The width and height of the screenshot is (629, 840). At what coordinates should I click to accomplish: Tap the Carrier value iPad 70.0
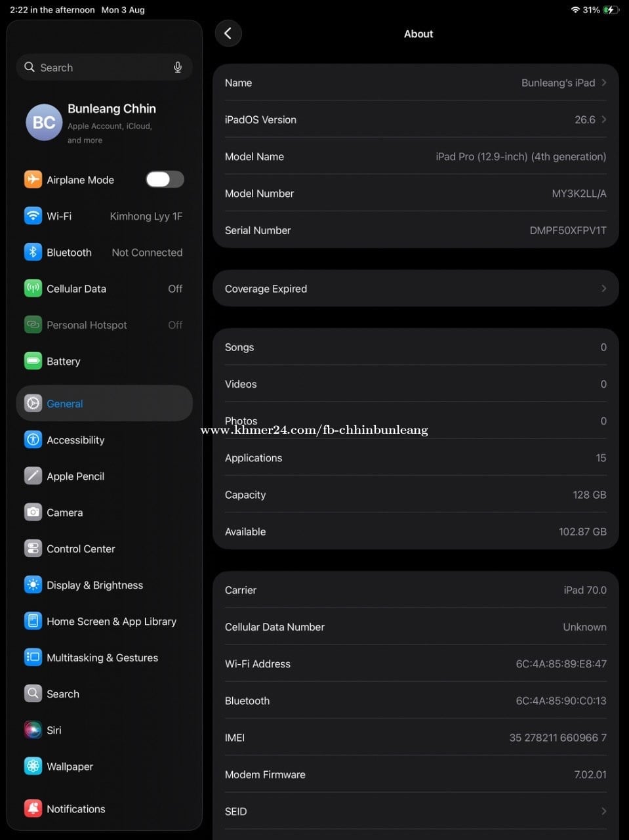click(x=585, y=590)
